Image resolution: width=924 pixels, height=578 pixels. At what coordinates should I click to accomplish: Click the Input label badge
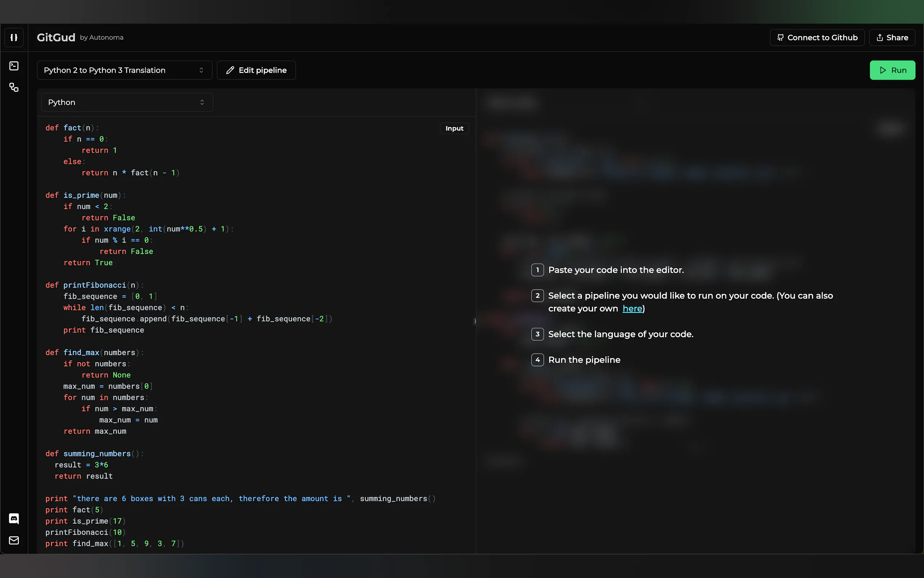[454, 128]
